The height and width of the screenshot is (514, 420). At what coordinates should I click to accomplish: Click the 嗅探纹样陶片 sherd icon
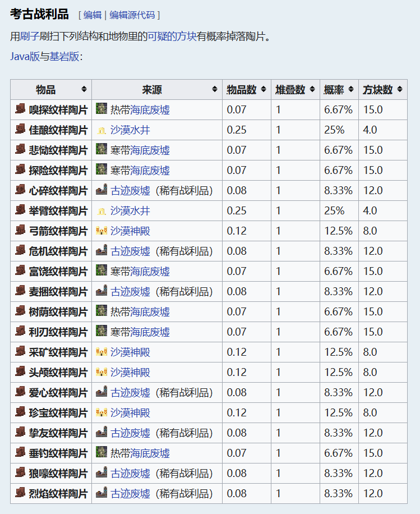click(x=20, y=109)
